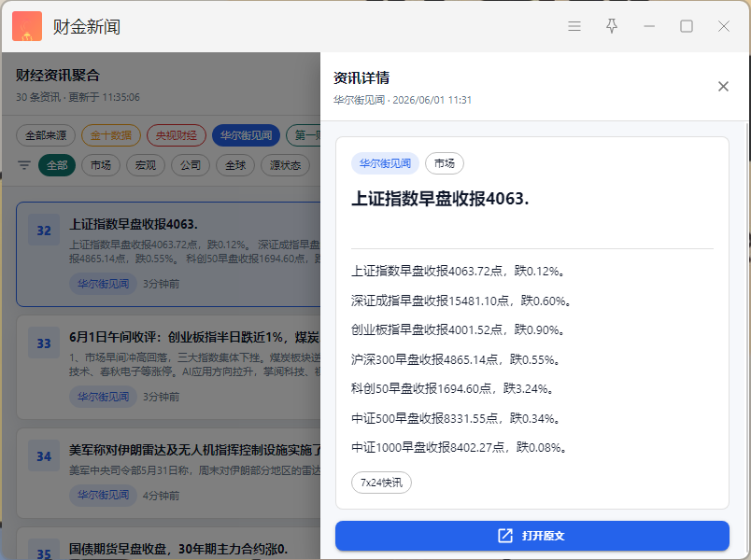
Task: Click 华尔街见闻 tag on item 33
Action: (x=103, y=397)
